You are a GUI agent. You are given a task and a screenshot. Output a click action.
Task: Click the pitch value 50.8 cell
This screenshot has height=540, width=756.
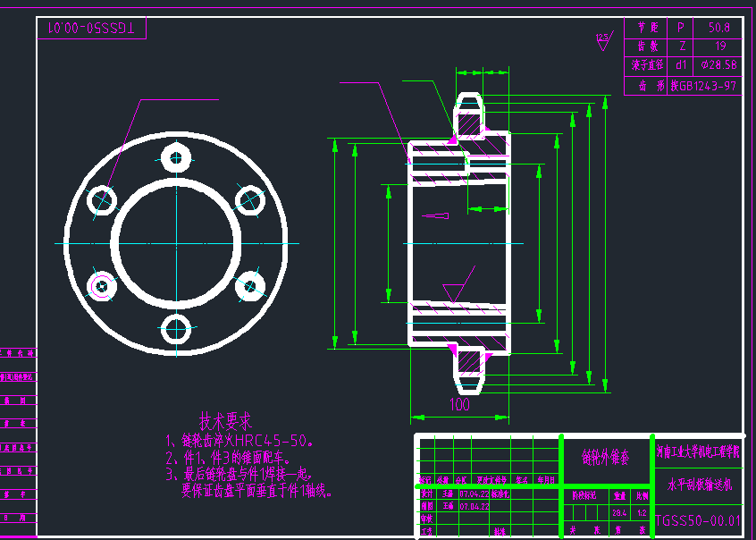pyautogui.click(x=718, y=28)
